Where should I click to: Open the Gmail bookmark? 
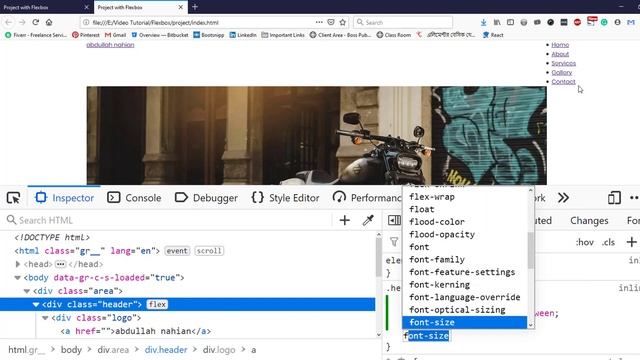point(116,35)
